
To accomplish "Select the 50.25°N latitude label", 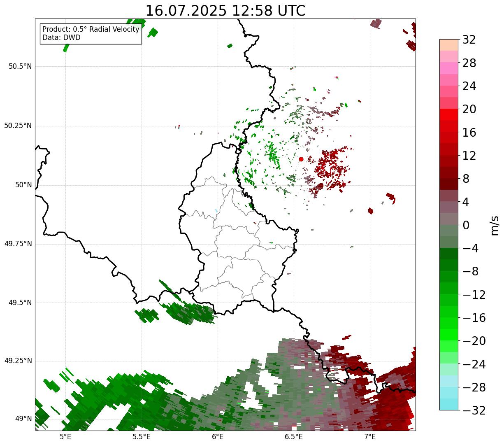I will coord(18,126).
